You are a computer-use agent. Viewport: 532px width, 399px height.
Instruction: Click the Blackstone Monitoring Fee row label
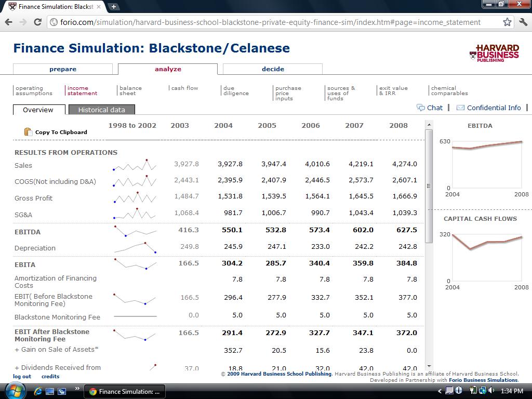[57, 317]
